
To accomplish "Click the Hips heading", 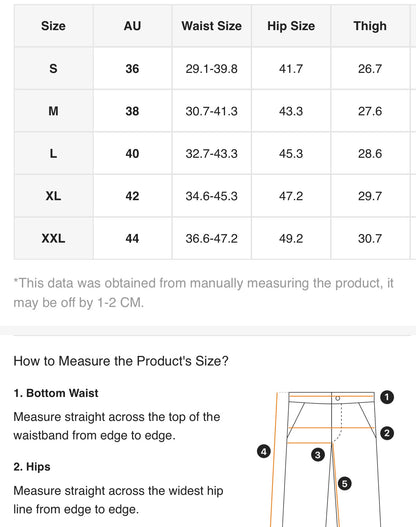I will click(32, 467).
